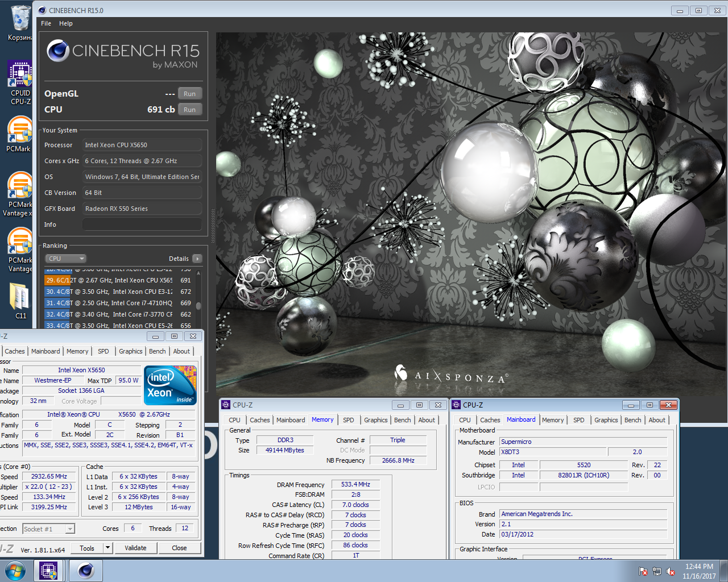Expand ranking Details arrow button
The width and height of the screenshot is (728, 582).
pos(197,259)
